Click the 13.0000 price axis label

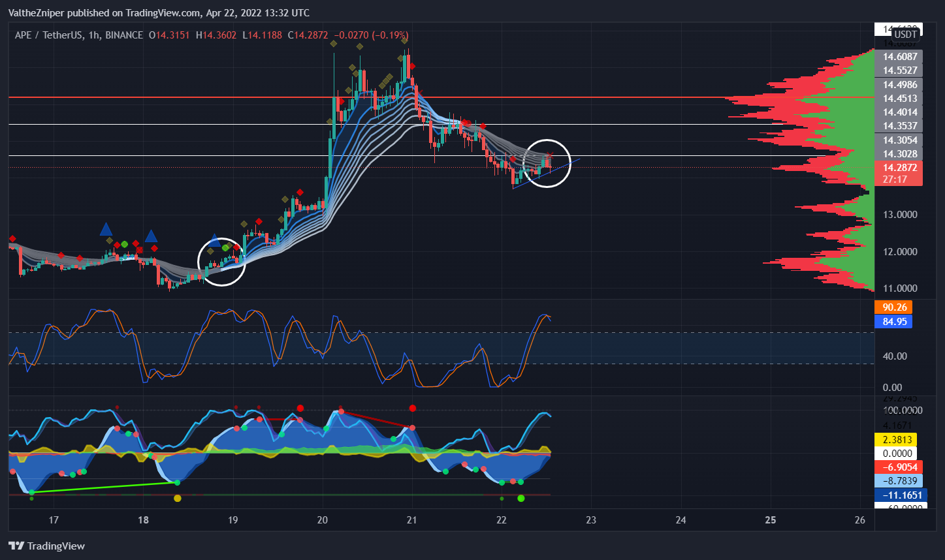tap(900, 215)
